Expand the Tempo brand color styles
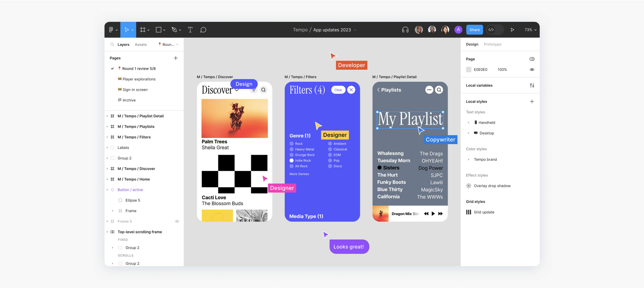 [x=469, y=159]
